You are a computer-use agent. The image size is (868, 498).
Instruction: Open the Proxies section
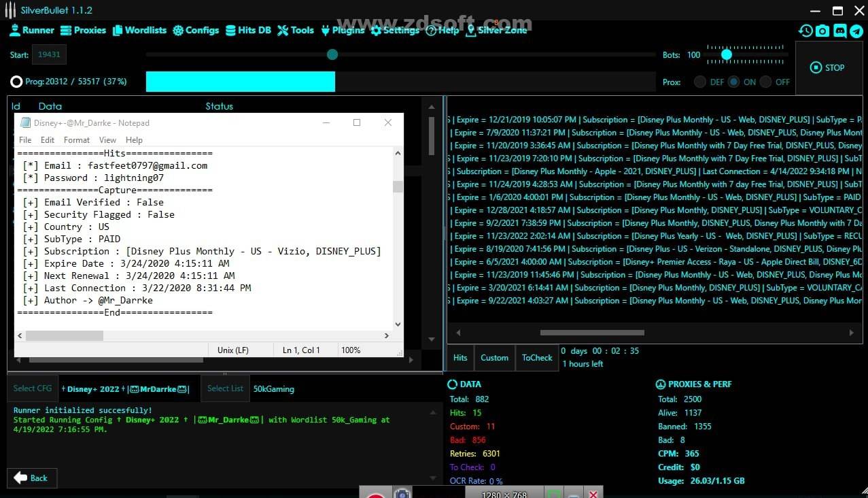tap(83, 30)
